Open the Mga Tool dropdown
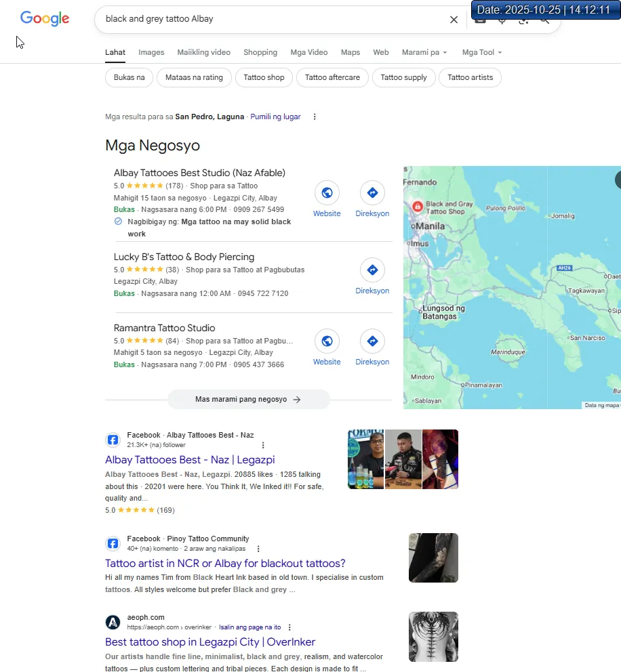 481,52
